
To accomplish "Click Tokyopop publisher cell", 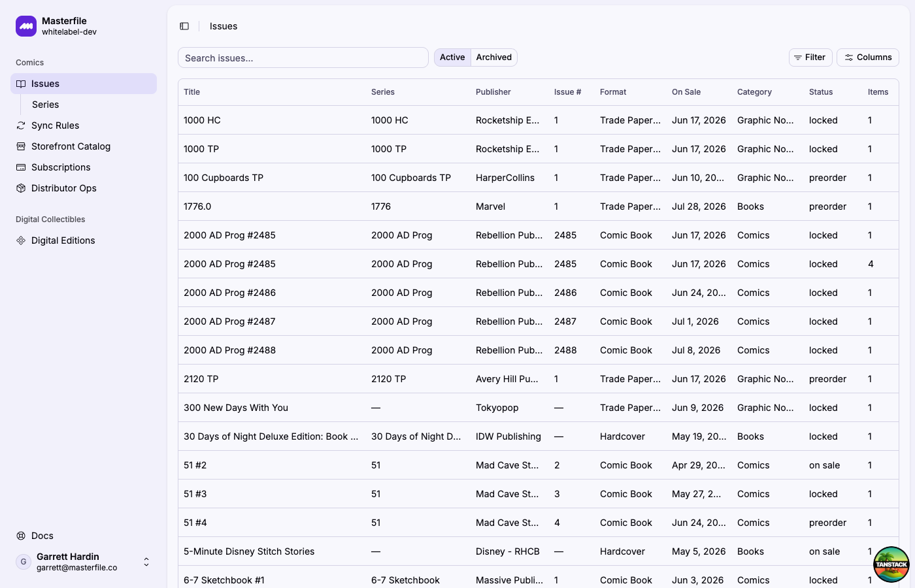I will 497,408.
